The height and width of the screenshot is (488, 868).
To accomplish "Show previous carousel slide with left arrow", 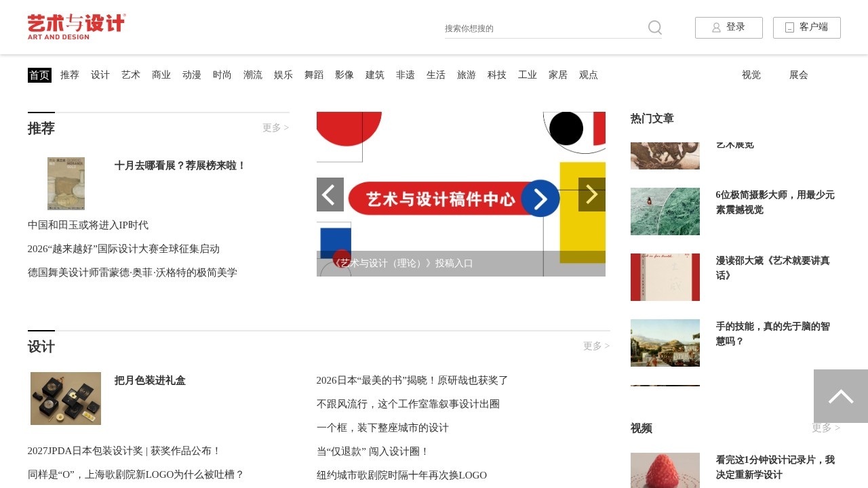I will pyautogui.click(x=330, y=195).
